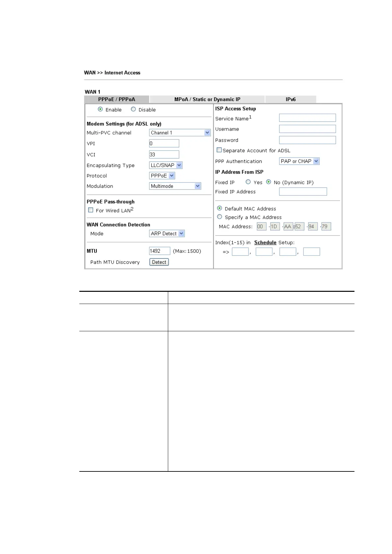Select No (Dynamic IP) radio button
The height and width of the screenshot is (554, 392).
pyautogui.click(x=269, y=182)
